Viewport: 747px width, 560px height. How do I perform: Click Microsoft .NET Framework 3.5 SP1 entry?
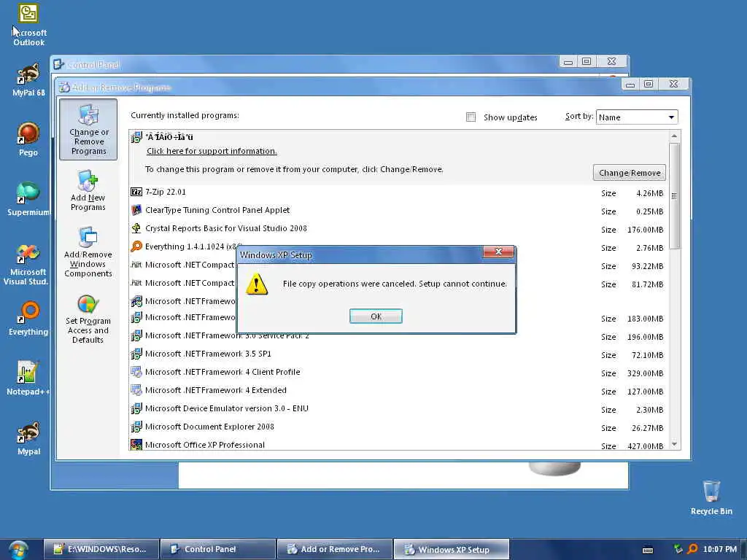pyautogui.click(x=208, y=354)
